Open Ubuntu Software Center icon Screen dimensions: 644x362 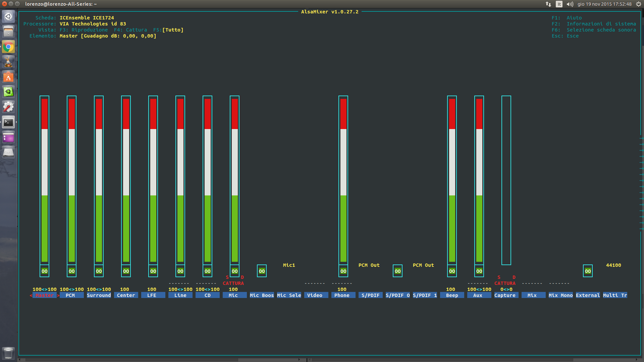[x=8, y=77]
